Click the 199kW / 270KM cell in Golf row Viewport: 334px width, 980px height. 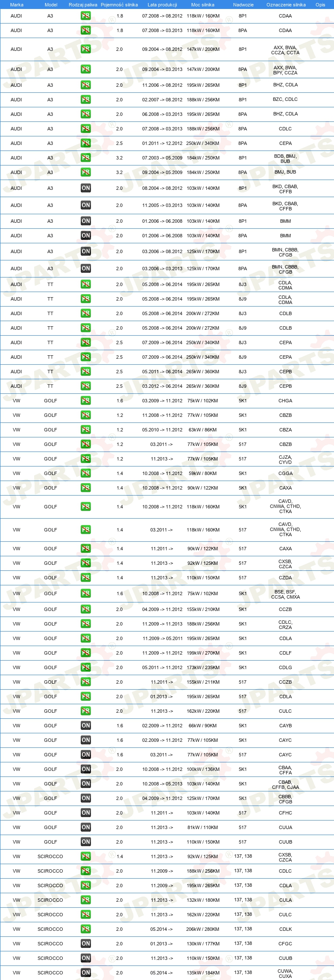pos(203,653)
